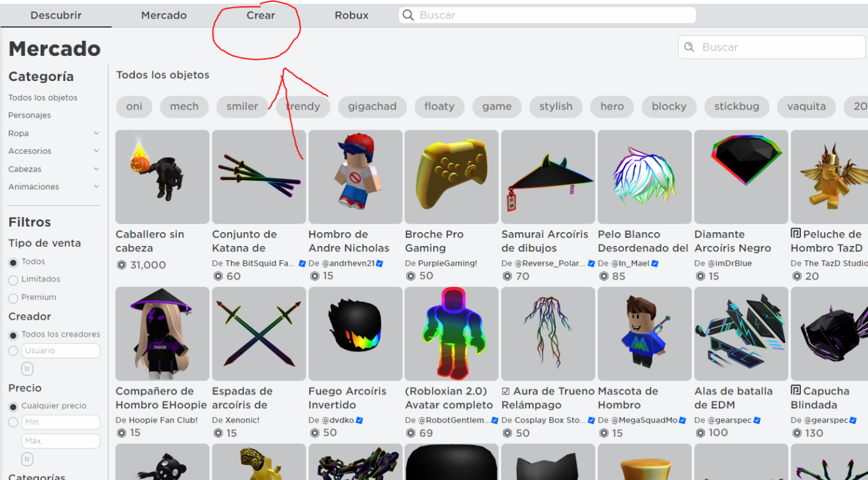
Task: Click into the Máx. price field
Action: click(x=60, y=441)
